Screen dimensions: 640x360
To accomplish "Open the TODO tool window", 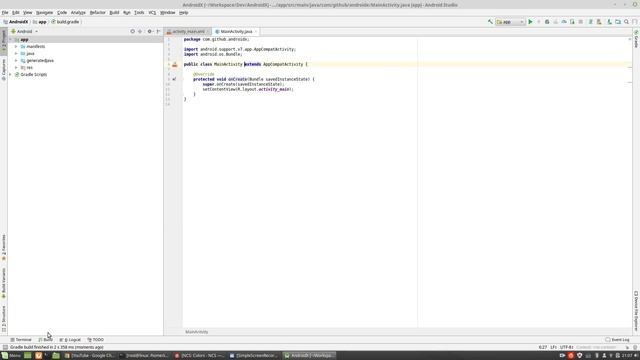I will coord(96,340).
